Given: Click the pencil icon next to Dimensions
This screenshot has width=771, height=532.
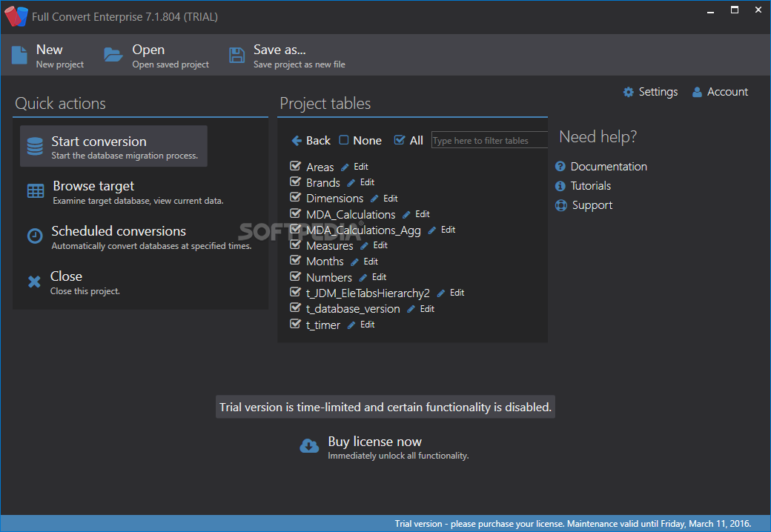Looking at the screenshot, I should click(x=374, y=199).
